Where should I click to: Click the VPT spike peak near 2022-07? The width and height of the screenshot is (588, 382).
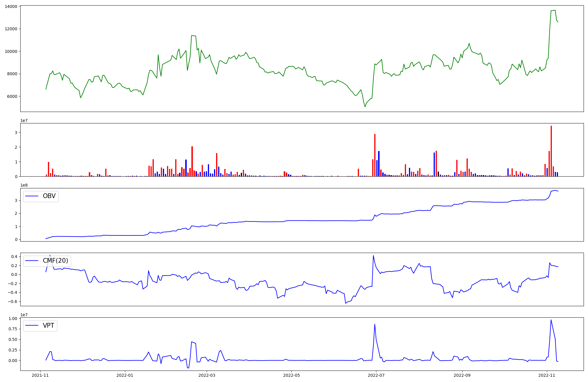pos(375,324)
